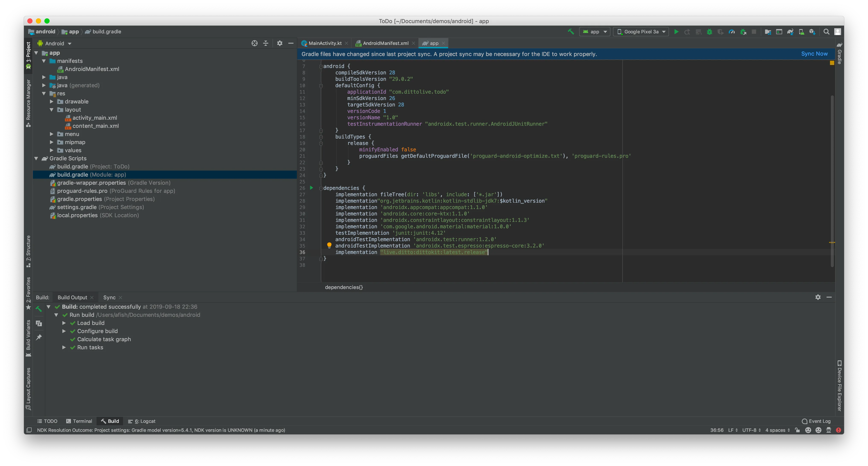Click the run gutter arrow beside dependencies
This screenshot has height=466, width=868.
point(311,188)
